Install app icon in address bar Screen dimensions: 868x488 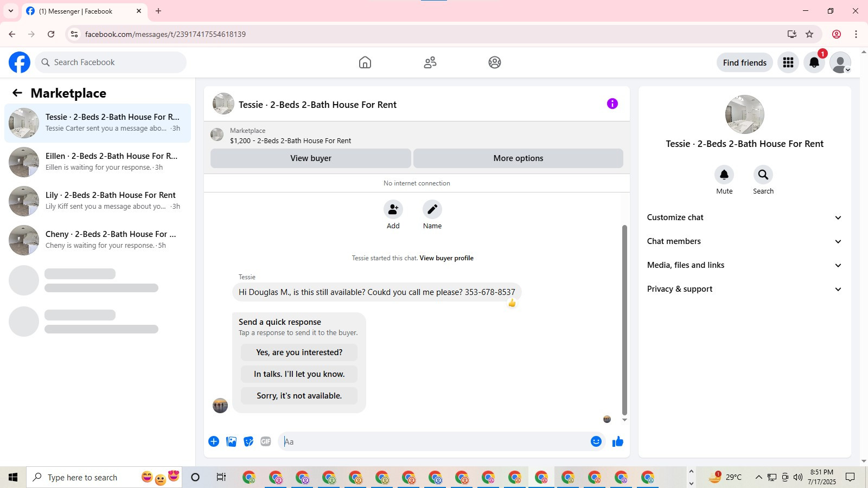(x=792, y=34)
